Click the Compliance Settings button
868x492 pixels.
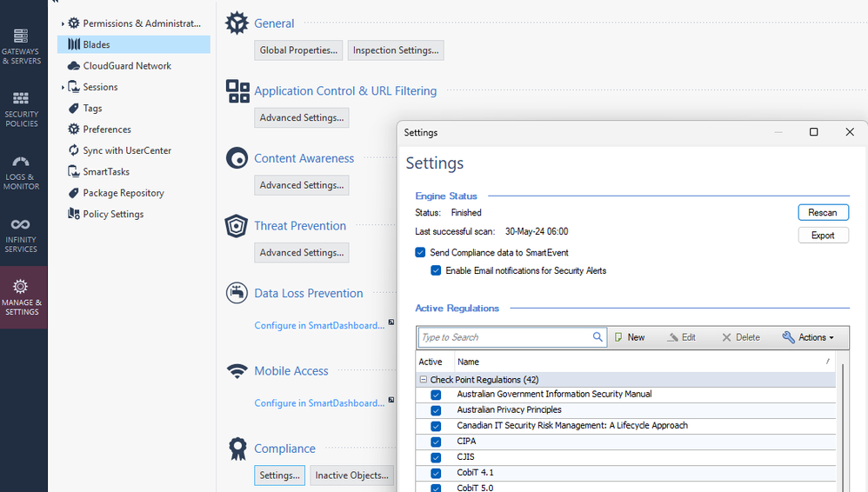(279, 475)
